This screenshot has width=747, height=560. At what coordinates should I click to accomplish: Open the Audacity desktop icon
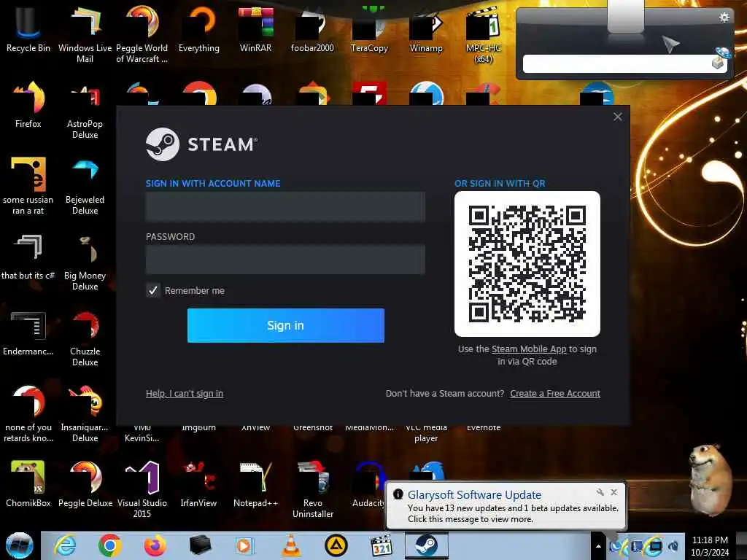368,484
